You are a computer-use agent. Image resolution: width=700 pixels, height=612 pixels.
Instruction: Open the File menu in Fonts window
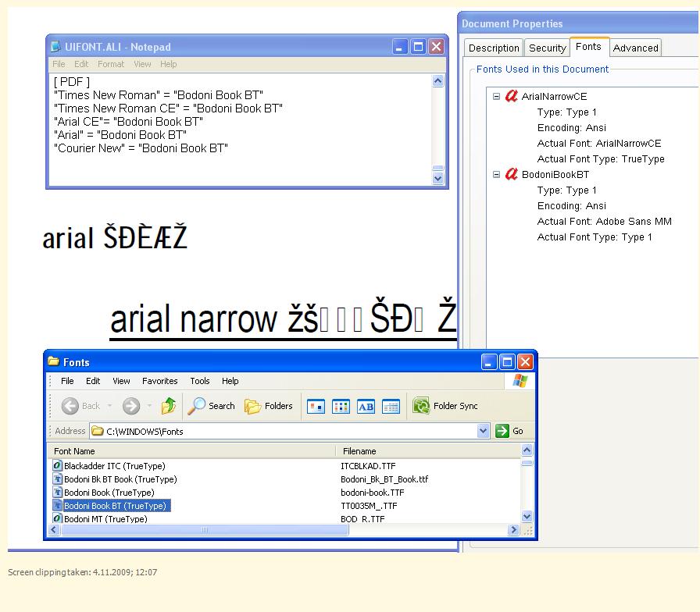pyautogui.click(x=67, y=381)
